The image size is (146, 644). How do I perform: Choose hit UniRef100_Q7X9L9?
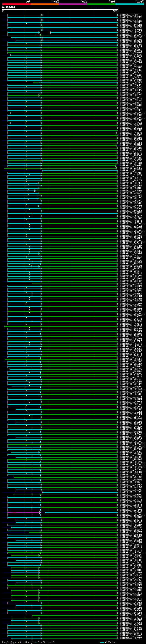tap(131, 168)
